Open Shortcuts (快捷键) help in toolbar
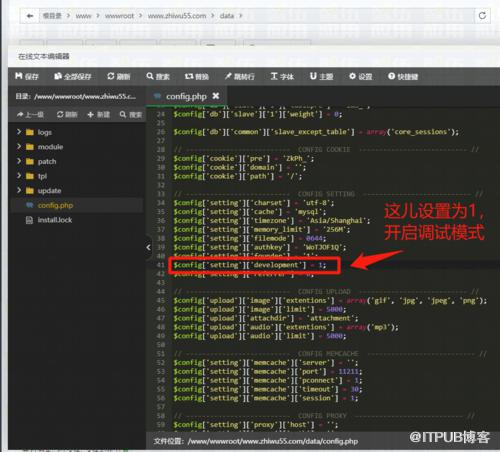This screenshot has height=452, width=500. pyautogui.click(x=403, y=77)
